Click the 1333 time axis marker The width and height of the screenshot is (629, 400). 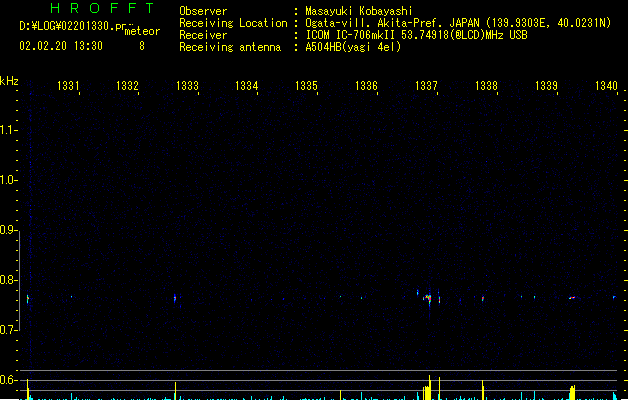(187, 85)
